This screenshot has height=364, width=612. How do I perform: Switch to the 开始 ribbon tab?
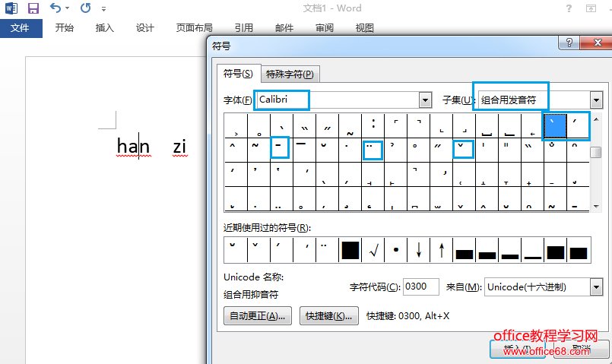[x=65, y=27]
